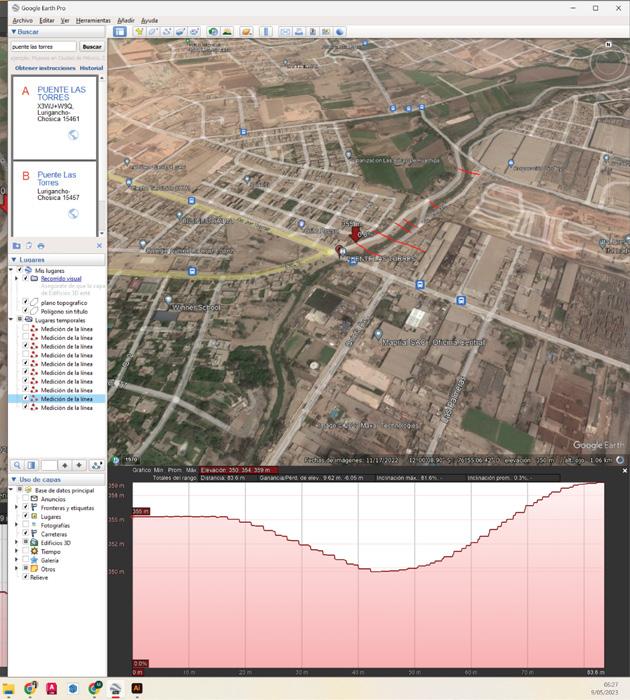Collapse the Uso de capas panel
Screen dimensions: 630x700
[x=14, y=479]
